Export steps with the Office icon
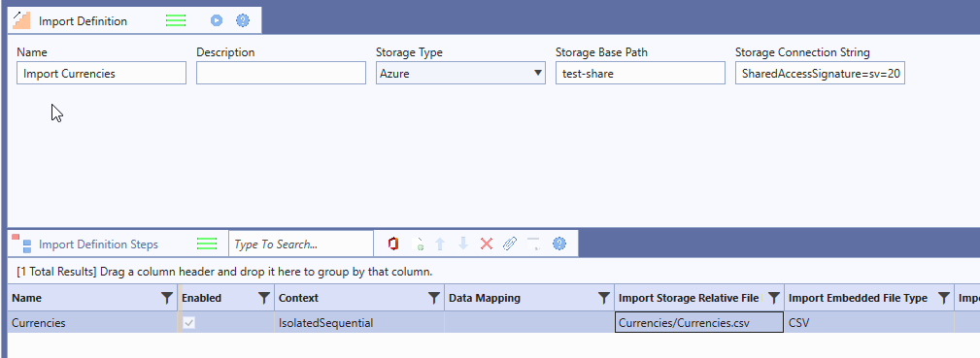 click(x=393, y=244)
